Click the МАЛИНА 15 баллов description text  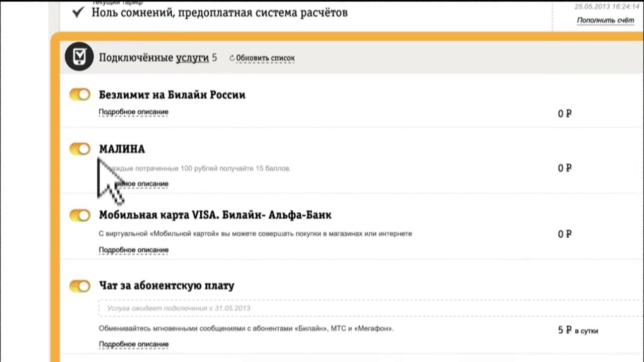coord(195,168)
